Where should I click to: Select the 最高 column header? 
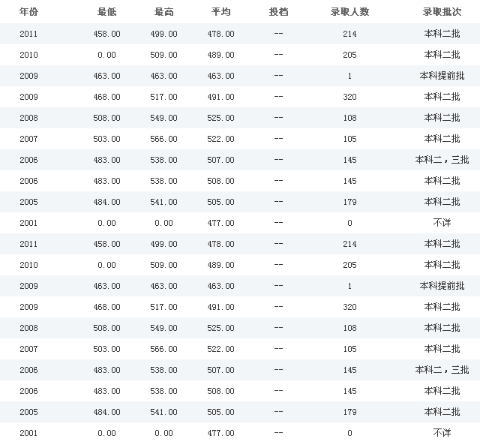click(164, 13)
